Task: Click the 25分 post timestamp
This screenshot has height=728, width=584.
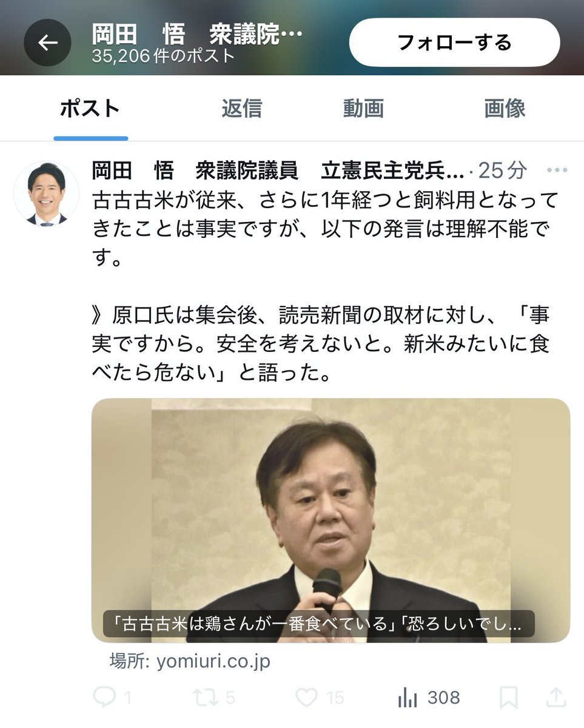Action: click(502, 171)
